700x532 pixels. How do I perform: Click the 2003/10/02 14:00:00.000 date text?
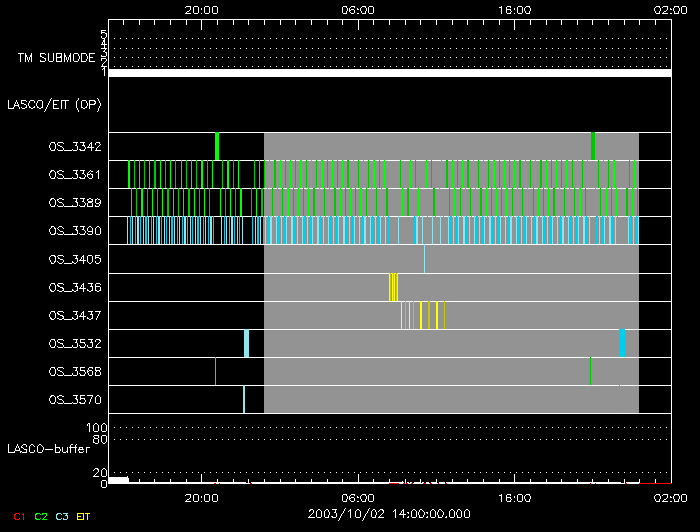(x=389, y=512)
